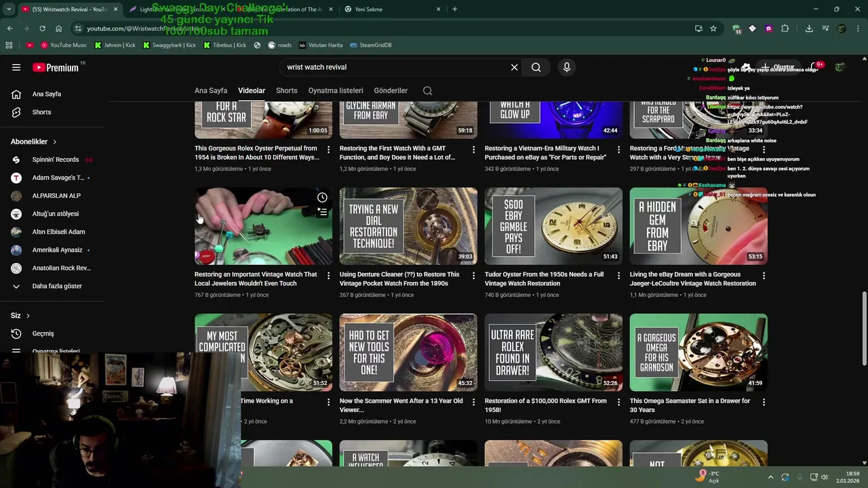
Task: Expand Abonelikler section chevron
Action: tap(54, 142)
